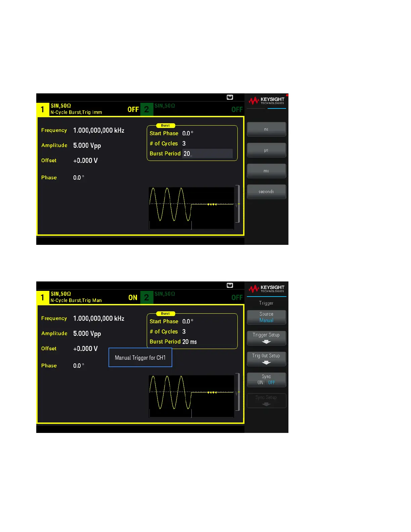Viewport: 411px width, 532px height.
Task: Expand the Trig Out Setup submenu
Action: pos(266,359)
